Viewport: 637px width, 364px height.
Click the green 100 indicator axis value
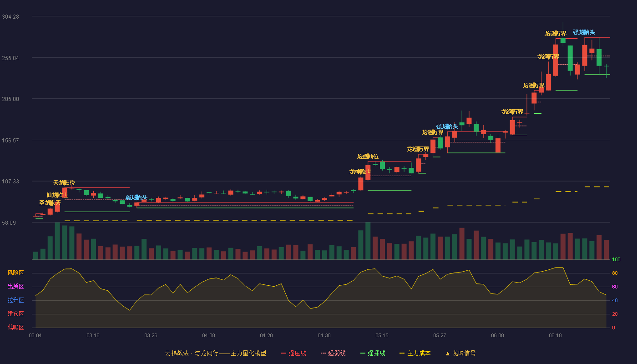[616, 260]
